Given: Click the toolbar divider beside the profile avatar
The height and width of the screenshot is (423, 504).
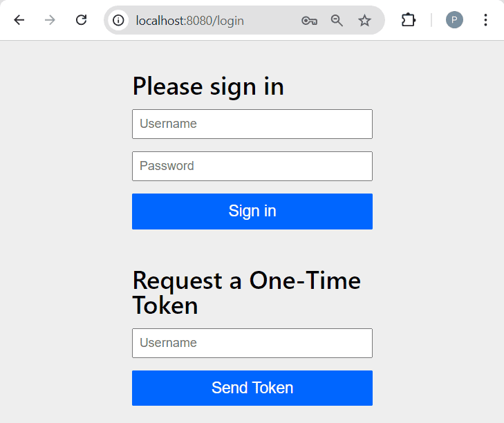Looking at the screenshot, I should pyautogui.click(x=431, y=20).
